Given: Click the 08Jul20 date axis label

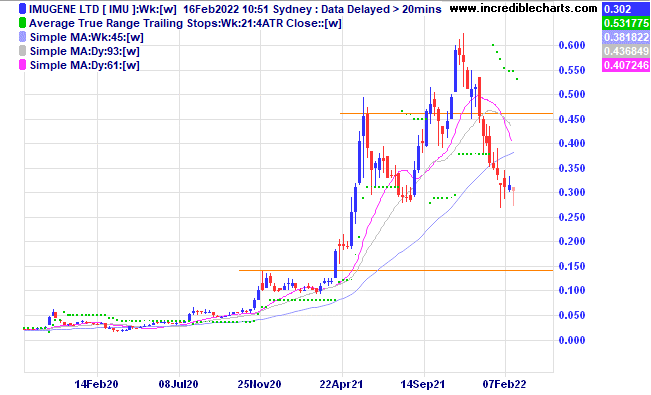Looking at the screenshot, I should [x=179, y=384].
